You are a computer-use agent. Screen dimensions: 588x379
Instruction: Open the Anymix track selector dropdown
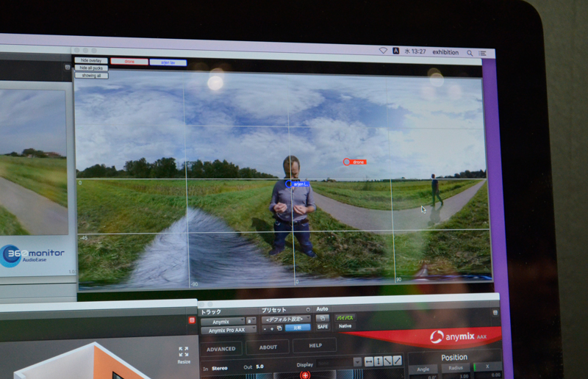click(223, 322)
